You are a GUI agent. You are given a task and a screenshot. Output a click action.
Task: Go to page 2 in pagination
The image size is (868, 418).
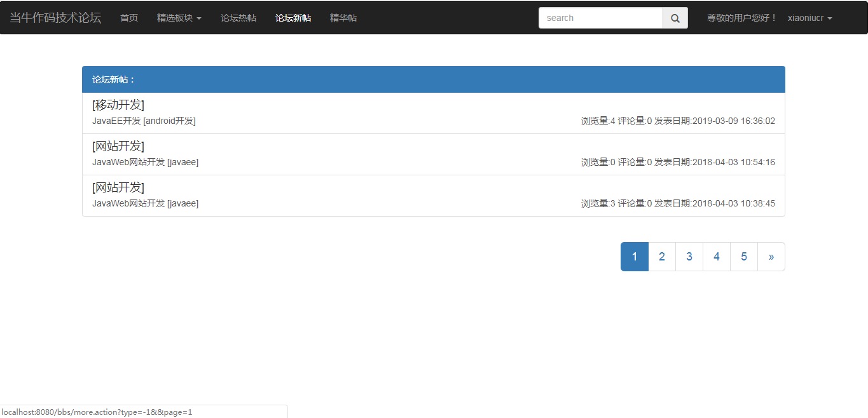662,257
